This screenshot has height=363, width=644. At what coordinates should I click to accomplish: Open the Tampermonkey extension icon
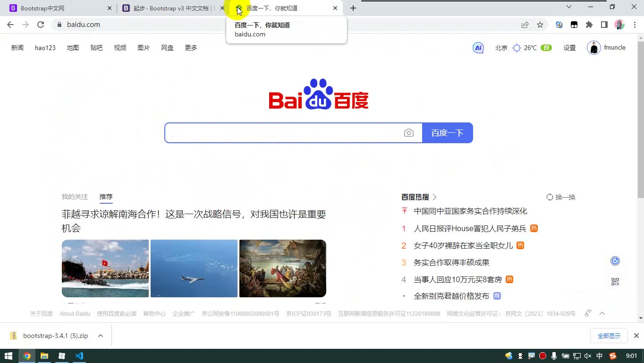pyautogui.click(x=574, y=25)
